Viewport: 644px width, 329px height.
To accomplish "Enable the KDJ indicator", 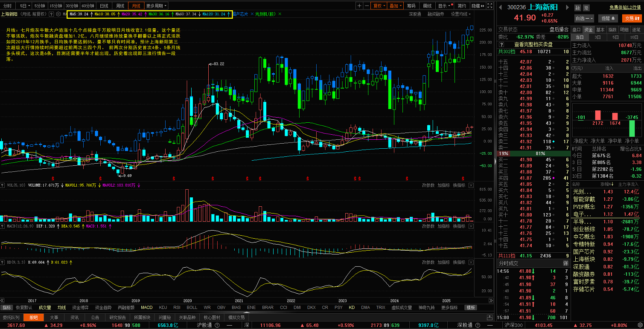I will 163,307.
